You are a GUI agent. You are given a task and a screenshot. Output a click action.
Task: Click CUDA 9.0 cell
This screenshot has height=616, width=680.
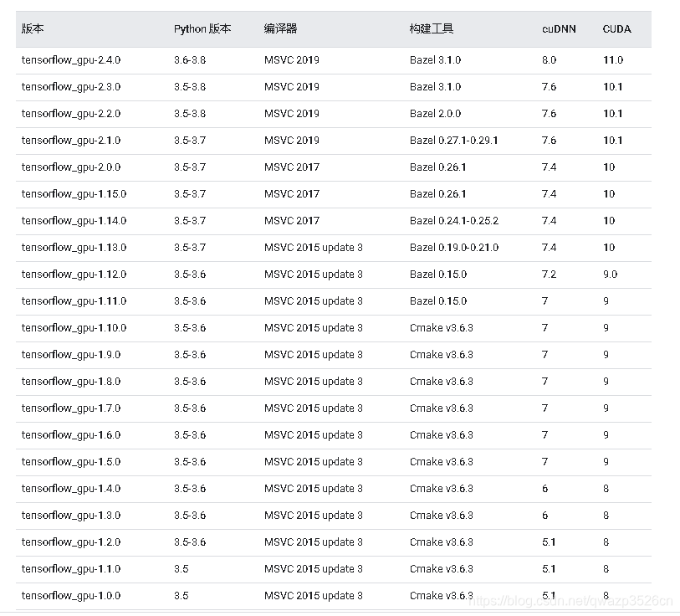611,275
